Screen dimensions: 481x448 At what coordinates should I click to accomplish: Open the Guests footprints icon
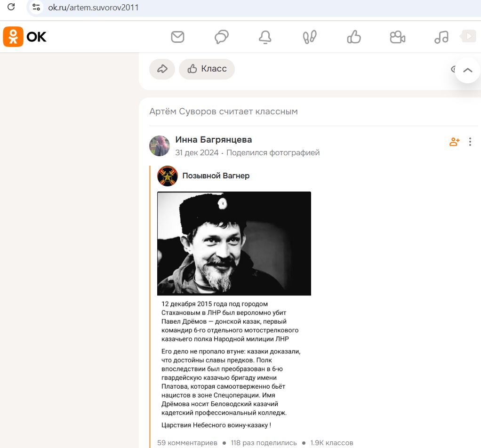(x=310, y=37)
